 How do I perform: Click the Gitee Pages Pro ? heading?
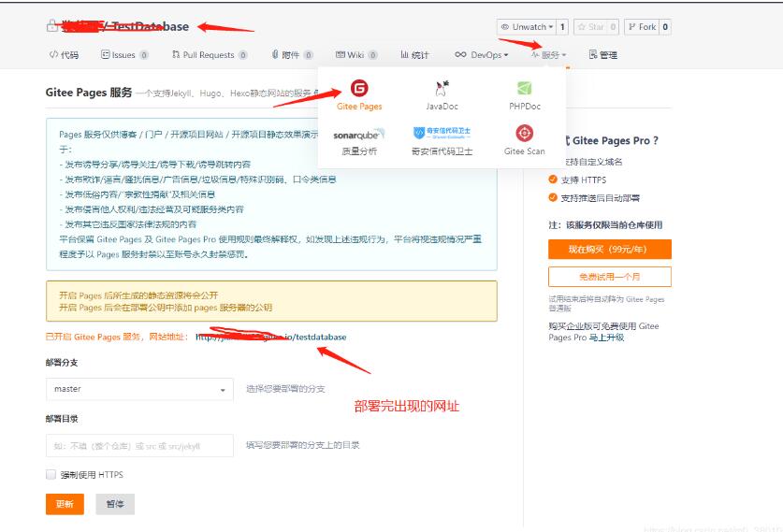coord(616,141)
